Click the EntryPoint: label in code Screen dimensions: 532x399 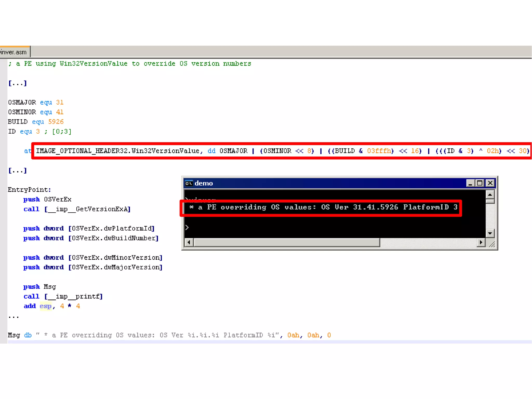click(x=29, y=190)
